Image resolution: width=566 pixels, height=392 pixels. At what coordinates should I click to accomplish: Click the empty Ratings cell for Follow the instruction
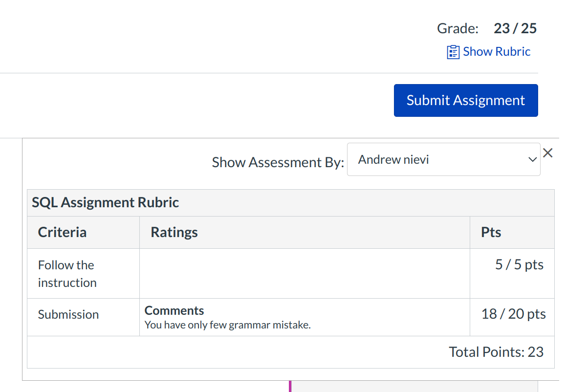304,274
